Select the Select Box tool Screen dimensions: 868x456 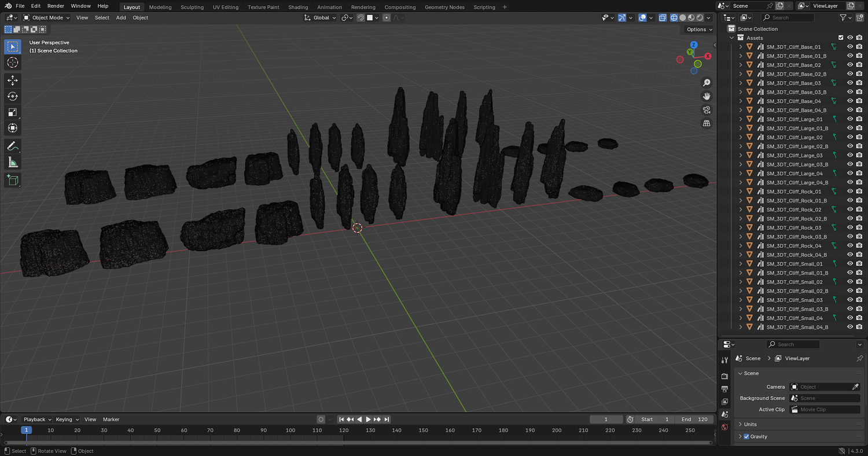13,47
